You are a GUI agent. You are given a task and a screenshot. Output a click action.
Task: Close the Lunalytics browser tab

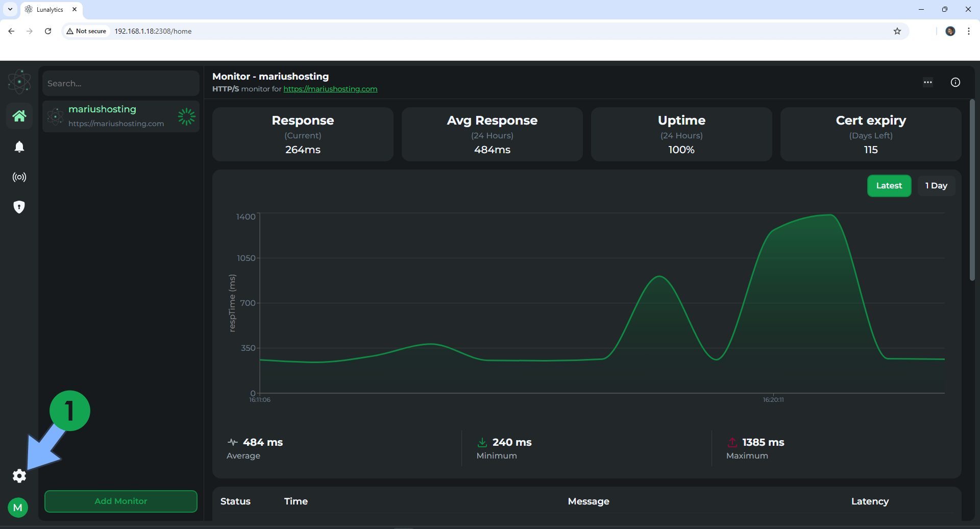click(75, 9)
